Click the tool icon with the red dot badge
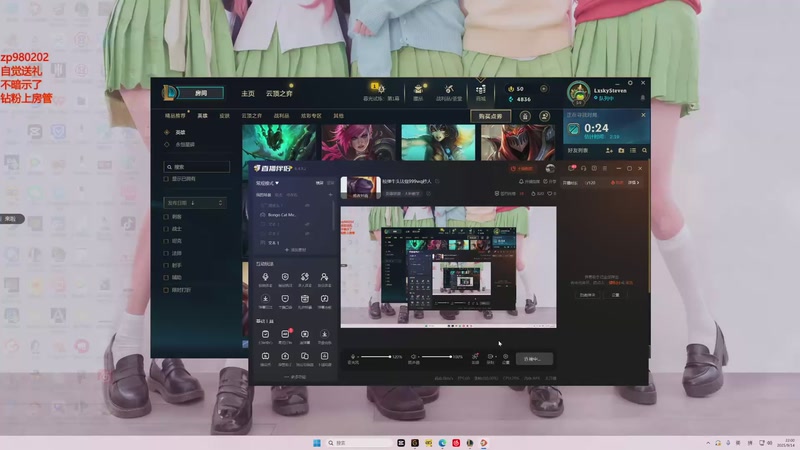 [x=285, y=334]
